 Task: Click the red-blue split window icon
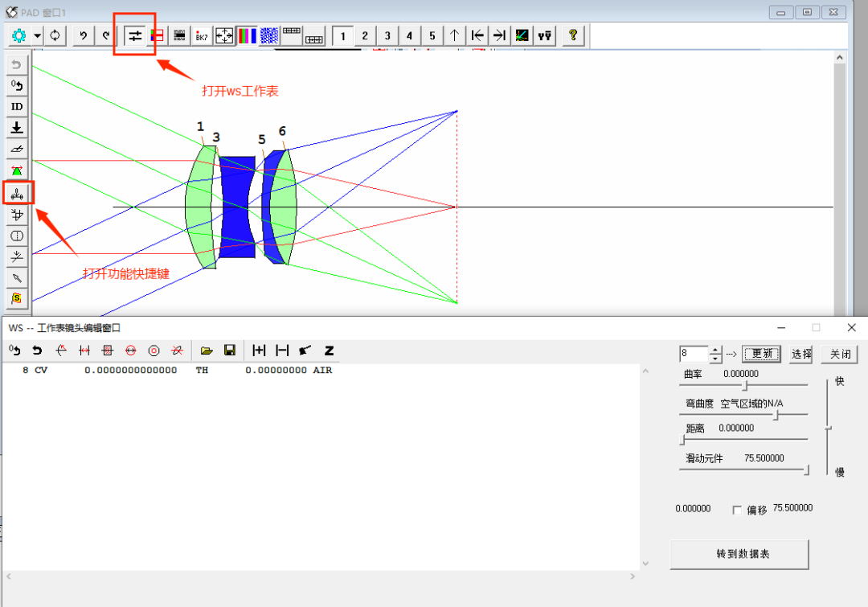point(158,36)
